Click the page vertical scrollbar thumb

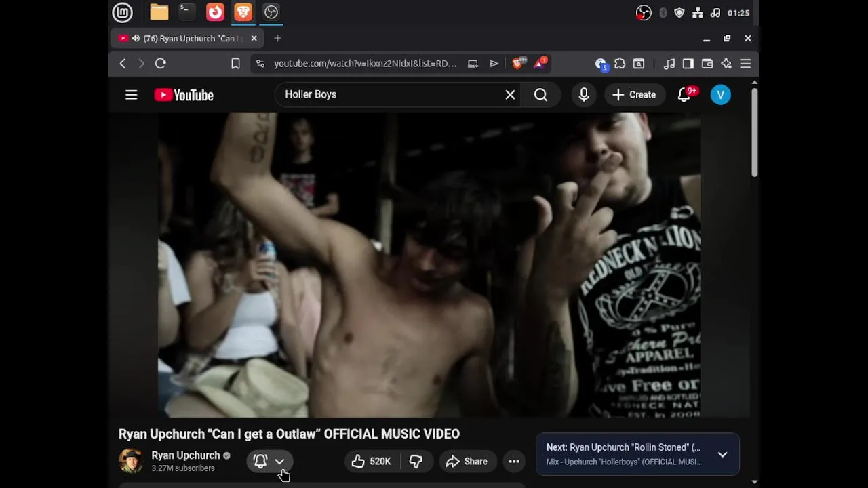[754, 131]
